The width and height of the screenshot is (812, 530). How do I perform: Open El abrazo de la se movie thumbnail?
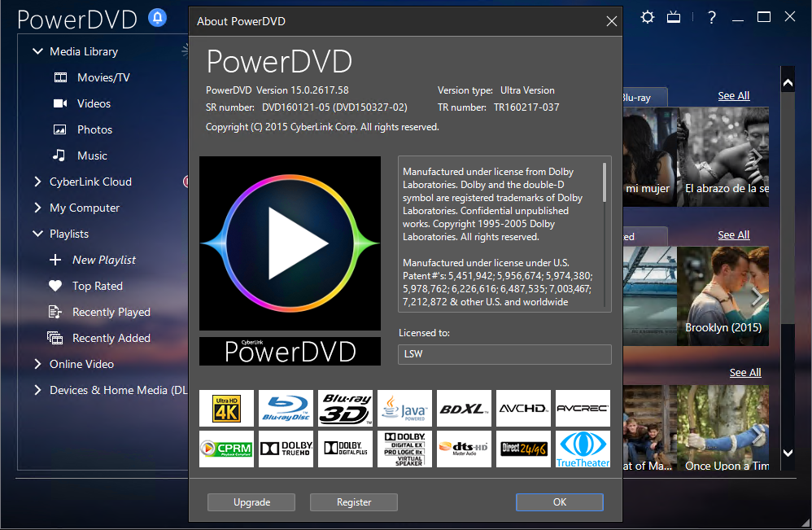723,157
